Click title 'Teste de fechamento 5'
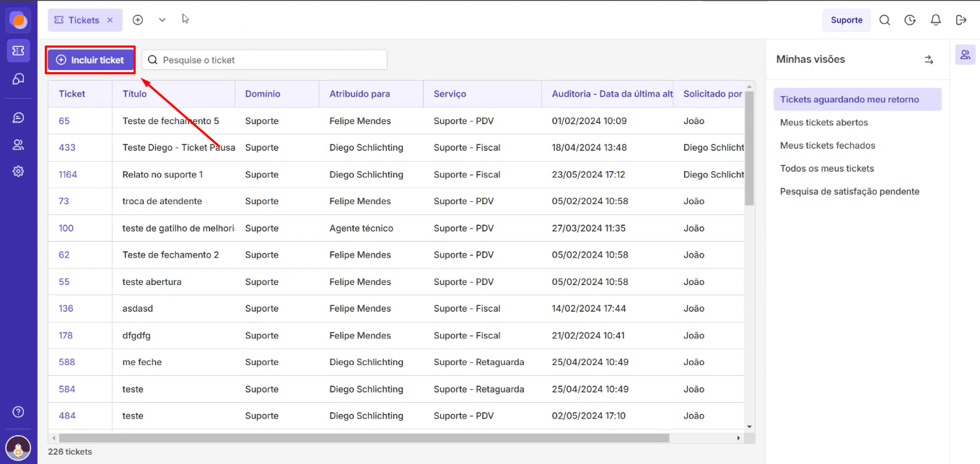Screen dimensions: 980x464 click(x=171, y=121)
